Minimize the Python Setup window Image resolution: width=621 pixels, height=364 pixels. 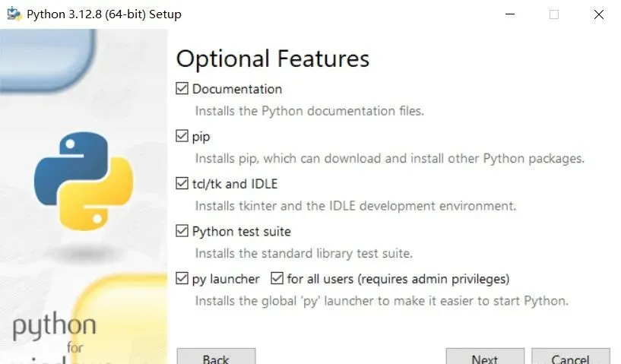coord(509,14)
